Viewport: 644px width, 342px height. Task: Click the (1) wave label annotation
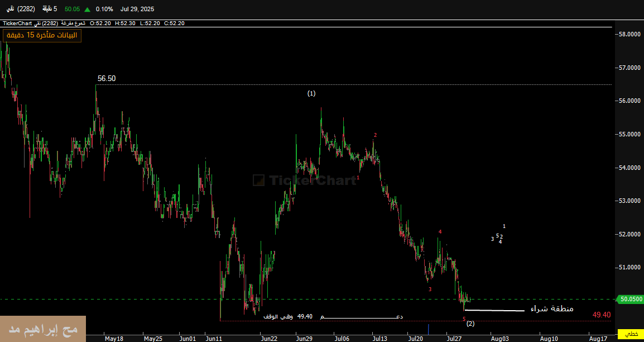pyautogui.click(x=311, y=93)
